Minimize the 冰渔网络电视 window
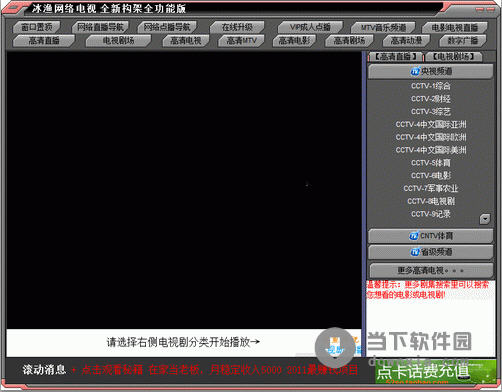This screenshot has width=502, height=392. [479, 9]
